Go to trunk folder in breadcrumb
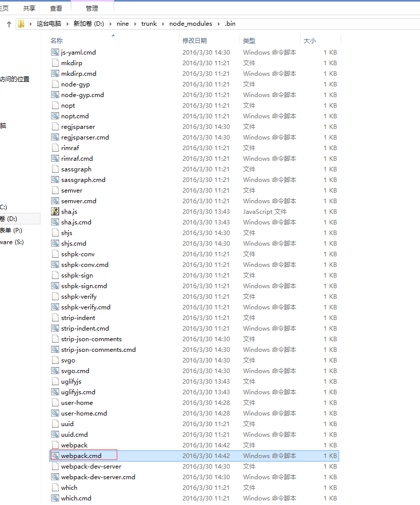This screenshot has height=505, width=420. point(149,24)
